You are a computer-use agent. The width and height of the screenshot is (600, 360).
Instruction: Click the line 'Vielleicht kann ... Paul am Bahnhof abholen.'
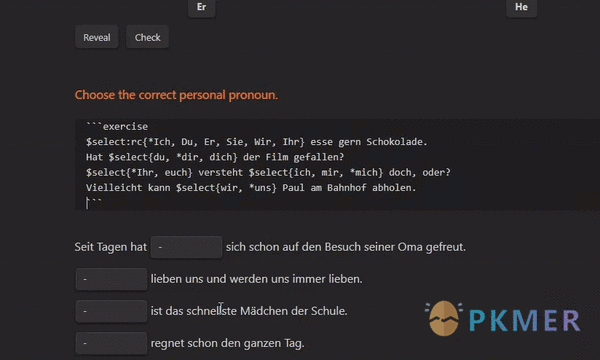coord(251,188)
